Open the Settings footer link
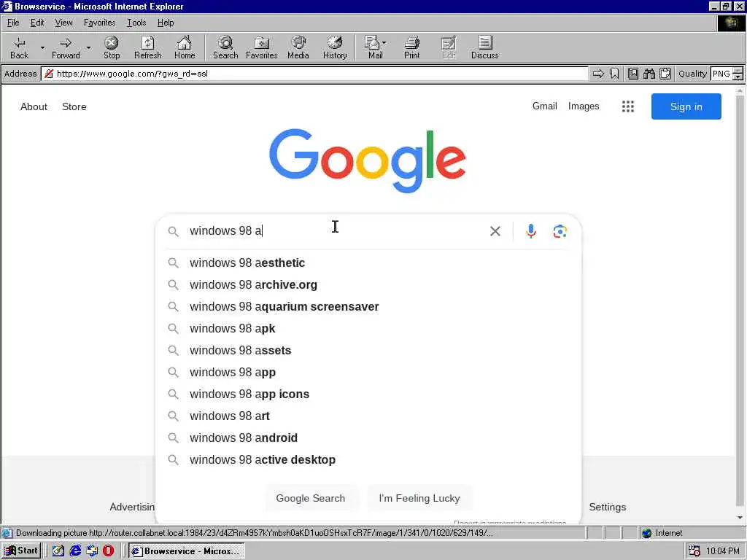The height and width of the screenshot is (560, 747). tap(608, 507)
